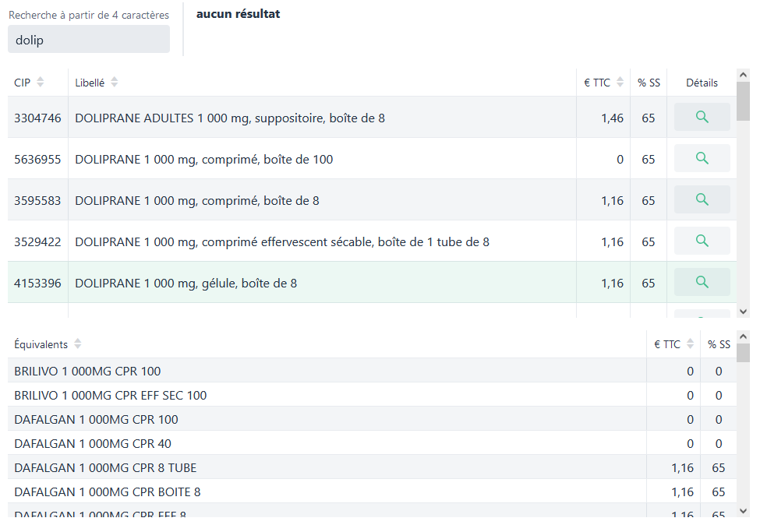Show details for DOLIPRANE gélule boîte de 8

[702, 282]
